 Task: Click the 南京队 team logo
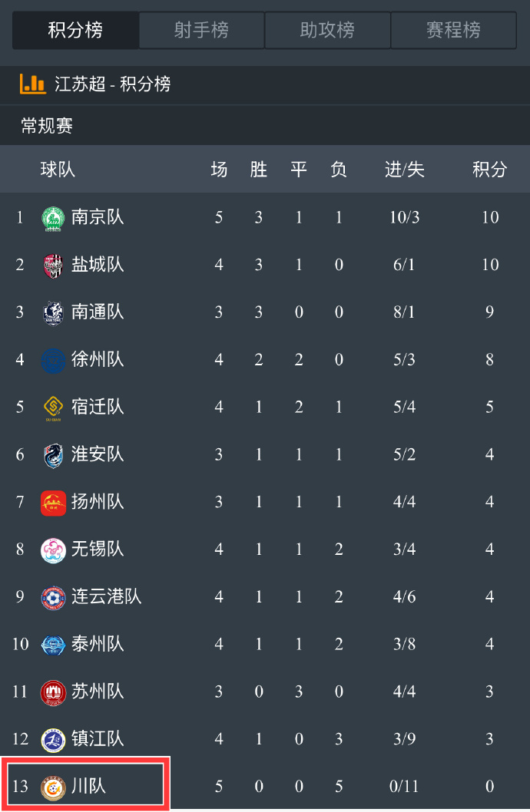tap(53, 217)
